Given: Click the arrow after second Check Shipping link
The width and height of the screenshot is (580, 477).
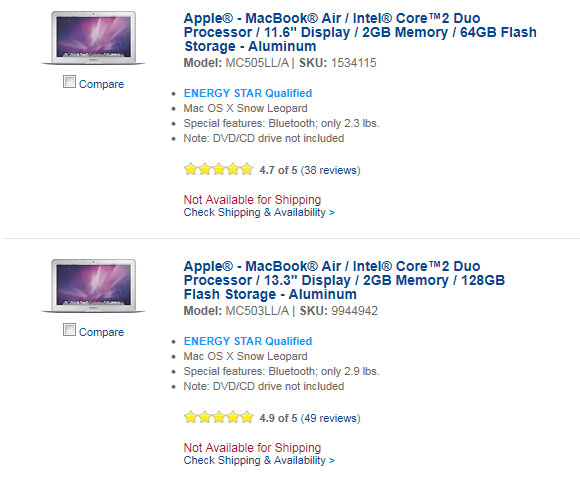Looking at the screenshot, I should [x=332, y=461].
